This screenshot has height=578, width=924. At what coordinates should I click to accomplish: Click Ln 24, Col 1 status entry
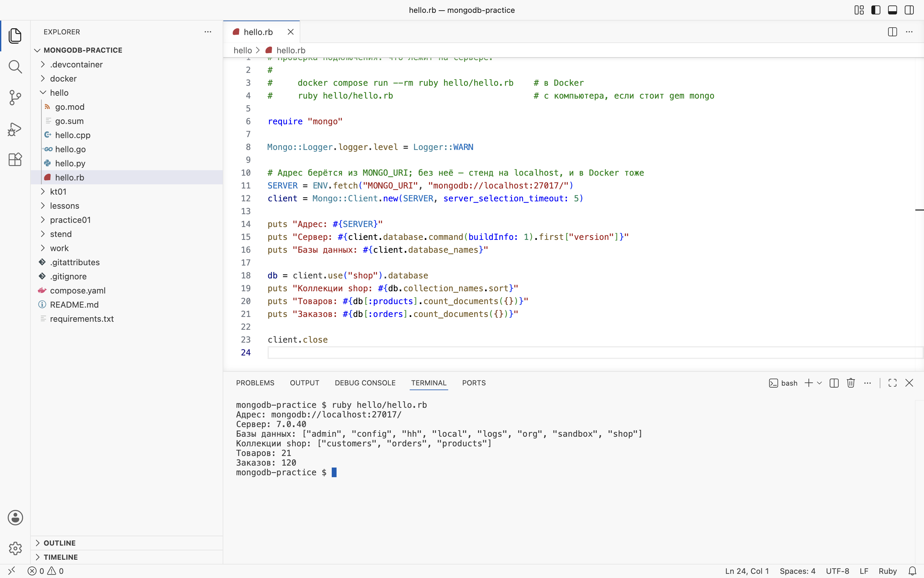click(747, 571)
